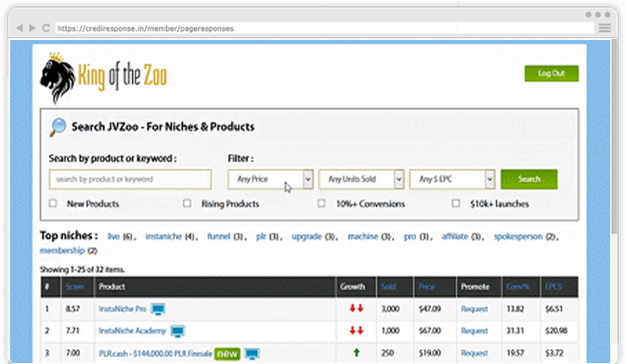The image size is (626, 364).
Task: Click the green new badge on PLRcash
Action: (x=228, y=354)
